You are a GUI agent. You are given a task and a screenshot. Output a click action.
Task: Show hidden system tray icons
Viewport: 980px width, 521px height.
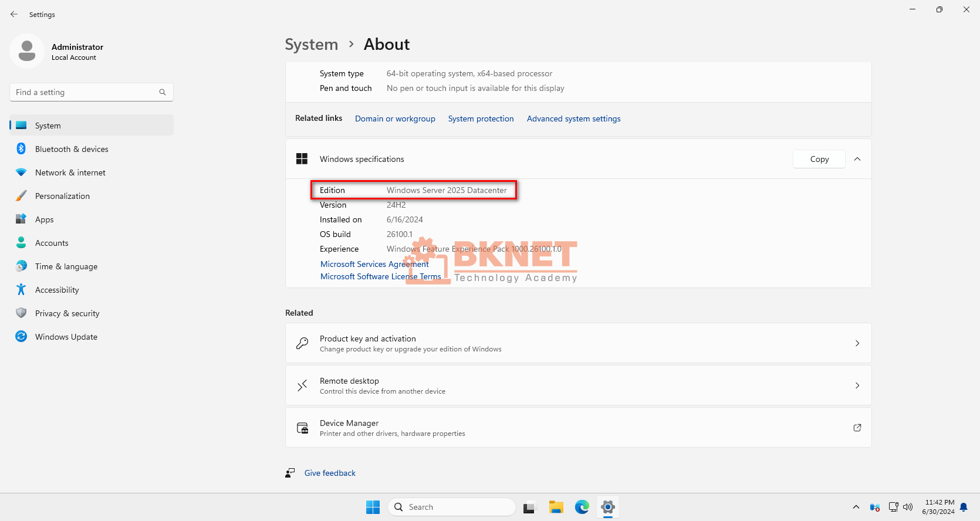(x=856, y=507)
